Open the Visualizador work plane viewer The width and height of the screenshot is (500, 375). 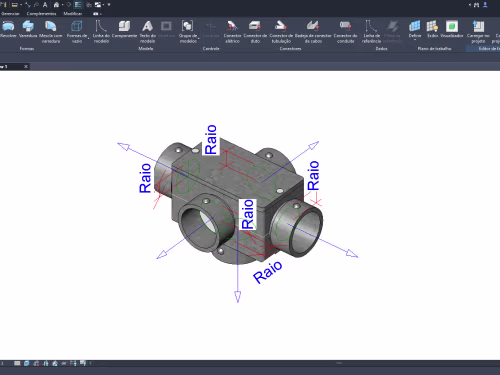click(x=452, y=29)
